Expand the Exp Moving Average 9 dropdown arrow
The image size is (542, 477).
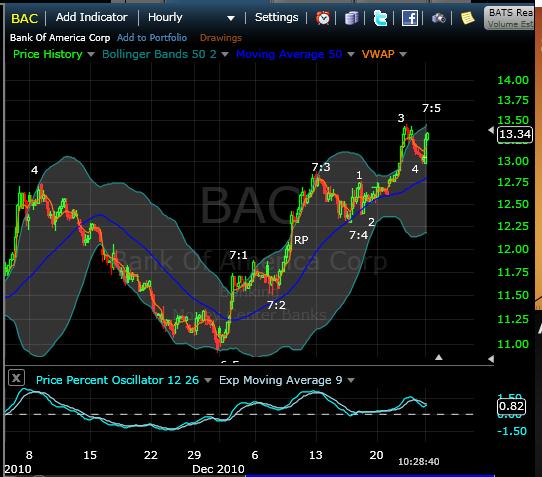coord(351,381)
